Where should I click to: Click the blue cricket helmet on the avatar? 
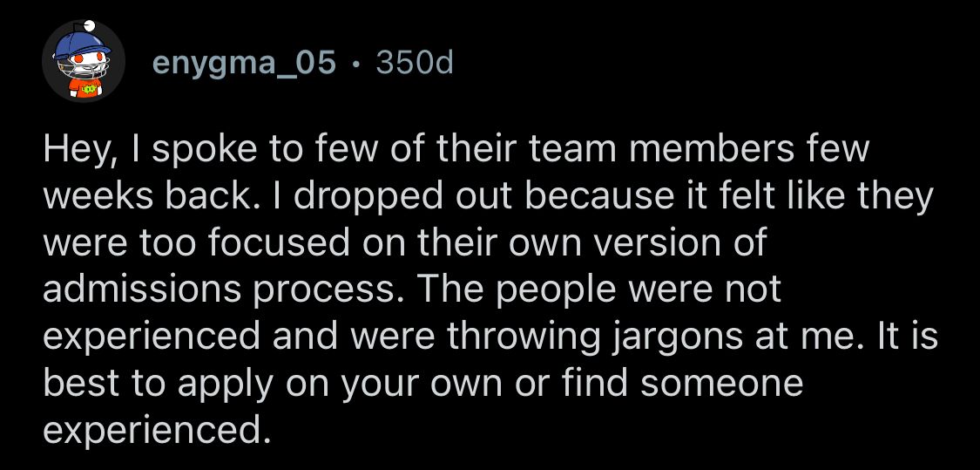point(83,43)
